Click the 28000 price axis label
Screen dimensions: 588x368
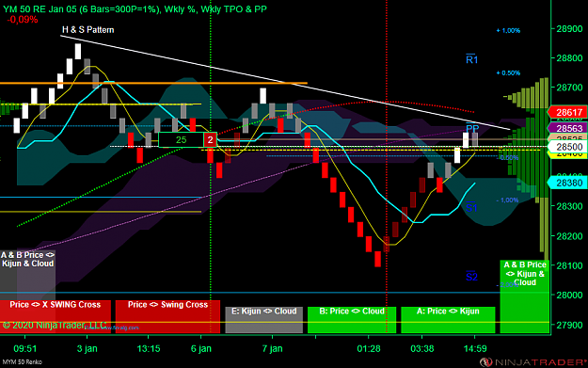coord(569,295)
